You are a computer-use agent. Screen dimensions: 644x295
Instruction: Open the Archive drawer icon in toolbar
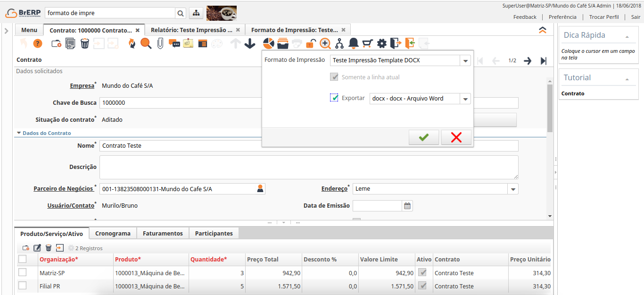click(283, 43)
